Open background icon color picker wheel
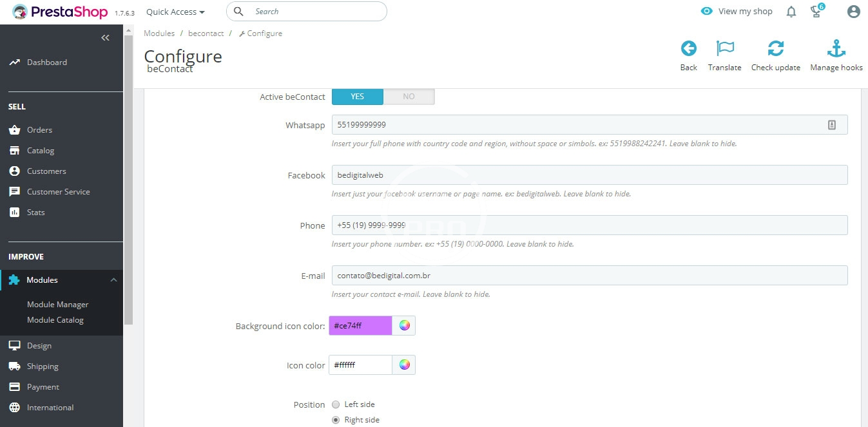The width and height of the screenshot is (868, 427). (404, 326)
